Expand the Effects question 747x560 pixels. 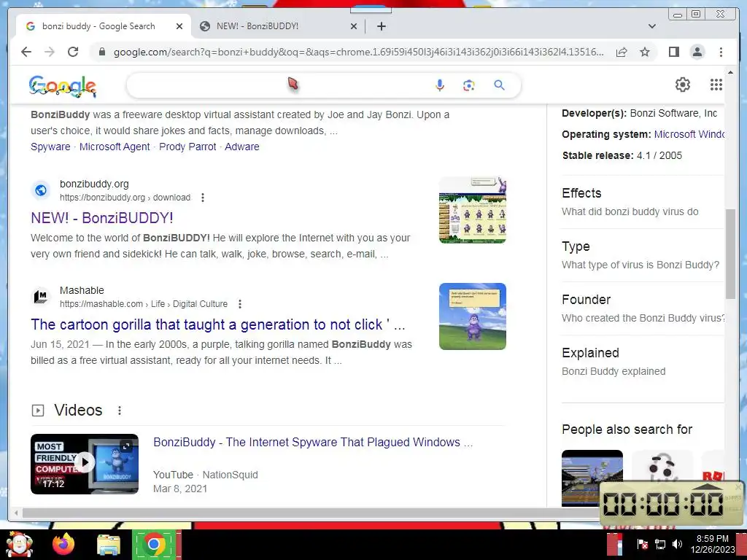642,202
